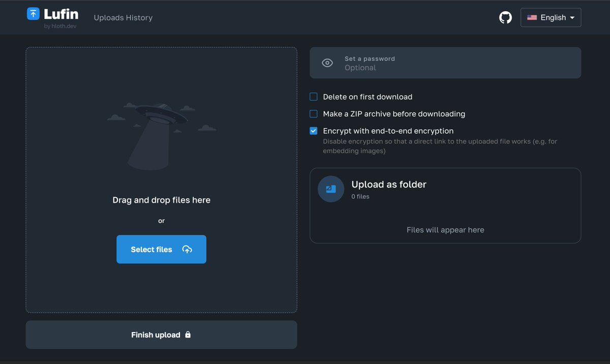
Task: Click the Lufin upload logo icon
Action: (x=33, y=14)
